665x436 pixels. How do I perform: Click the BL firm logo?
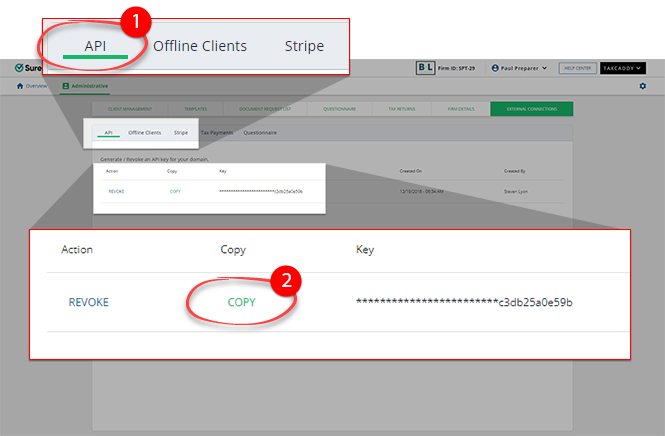point(425,67)
